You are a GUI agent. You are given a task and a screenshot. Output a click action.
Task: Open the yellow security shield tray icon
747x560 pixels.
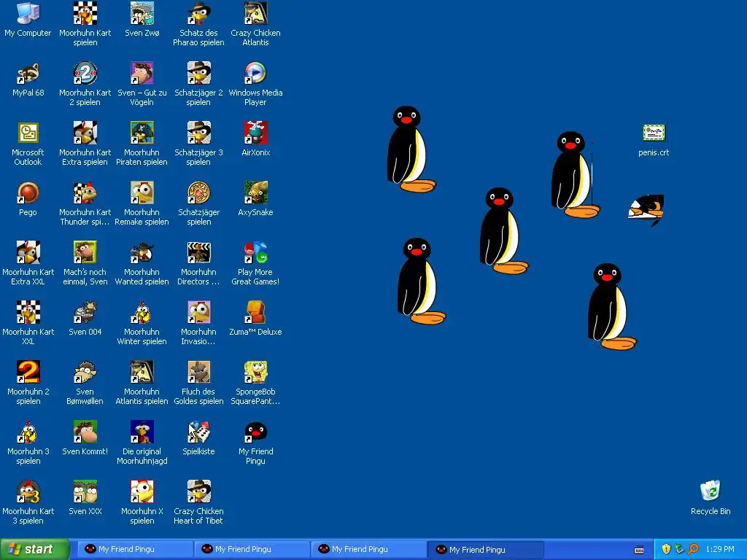[x=666, y=549]
